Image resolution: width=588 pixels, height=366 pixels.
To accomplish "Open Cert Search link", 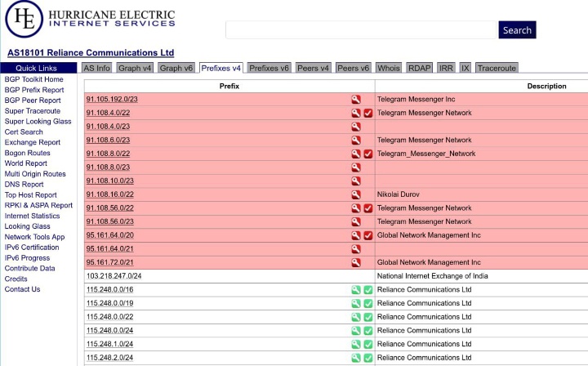I will coord(24,132).
